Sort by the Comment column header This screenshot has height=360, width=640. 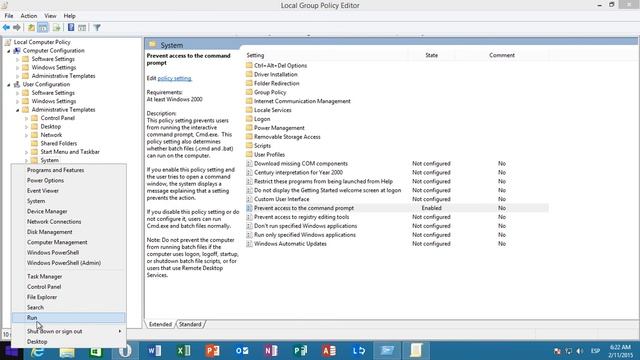tap(502, 55)
